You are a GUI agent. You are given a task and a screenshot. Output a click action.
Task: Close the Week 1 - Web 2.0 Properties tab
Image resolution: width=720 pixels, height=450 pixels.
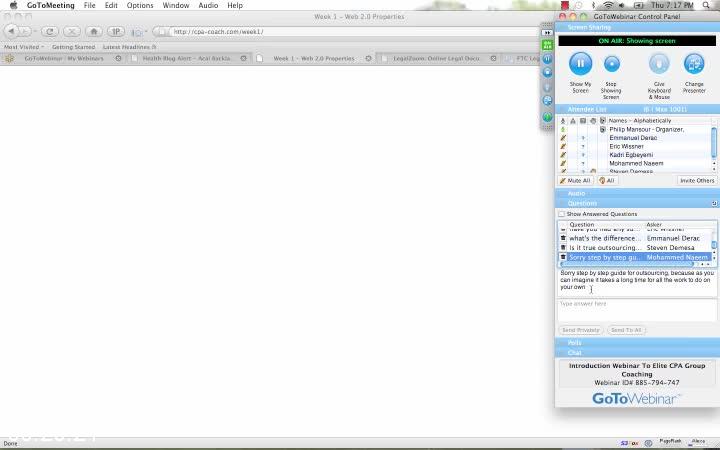[x=368, y=58]
